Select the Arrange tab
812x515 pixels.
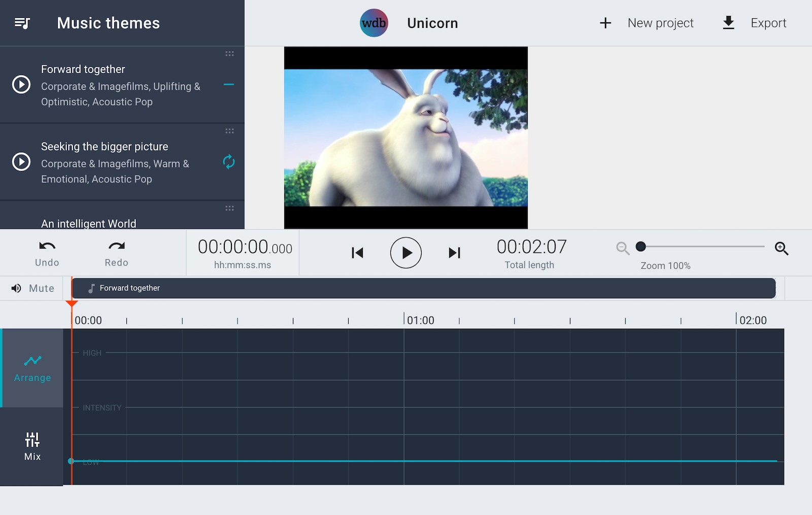pyautogui.click(x=32, y=367)
